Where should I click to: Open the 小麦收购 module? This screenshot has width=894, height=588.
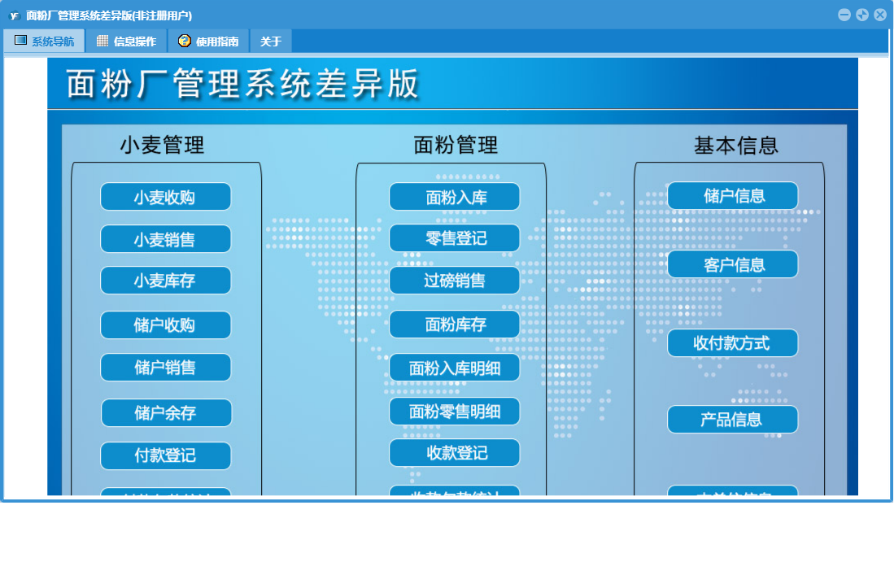166,197
